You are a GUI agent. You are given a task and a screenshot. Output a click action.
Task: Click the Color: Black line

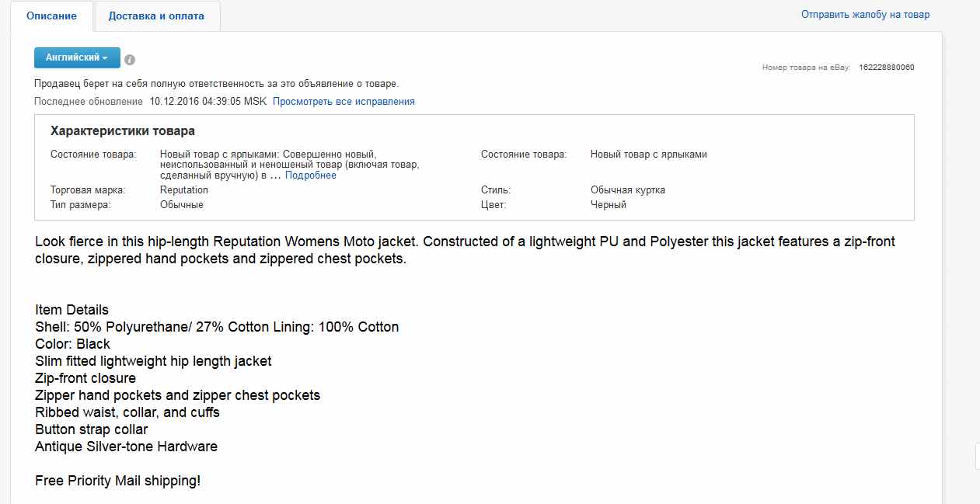(x=73, y=344)
